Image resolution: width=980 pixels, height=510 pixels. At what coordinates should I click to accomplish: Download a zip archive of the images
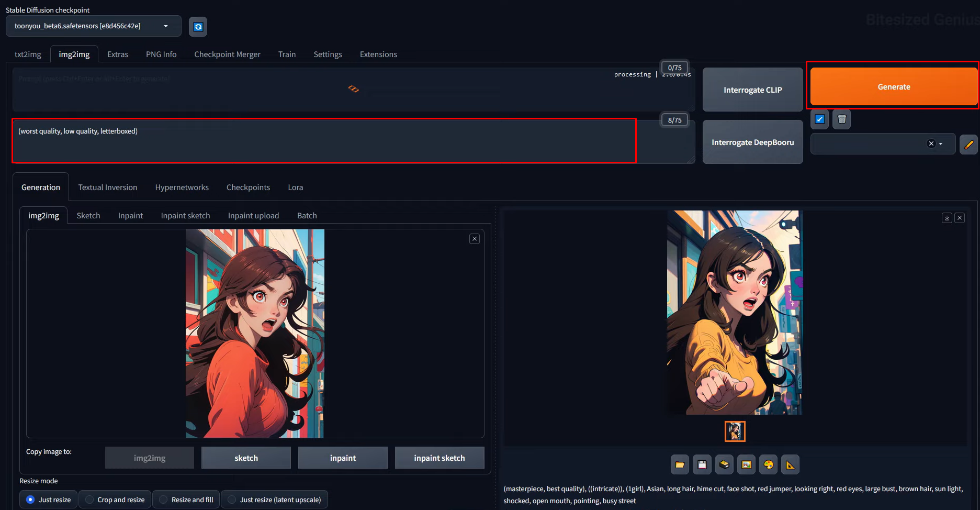pyautogui.click(x=724, y=464)
